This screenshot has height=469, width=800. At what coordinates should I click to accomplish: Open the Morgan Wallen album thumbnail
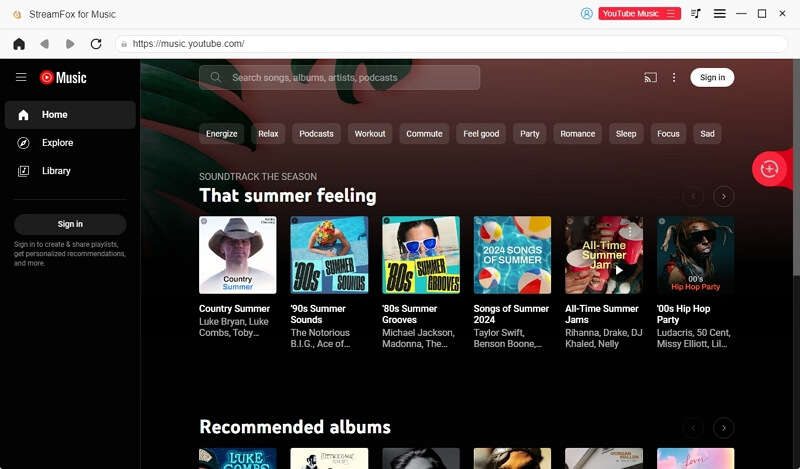(604, 458)
